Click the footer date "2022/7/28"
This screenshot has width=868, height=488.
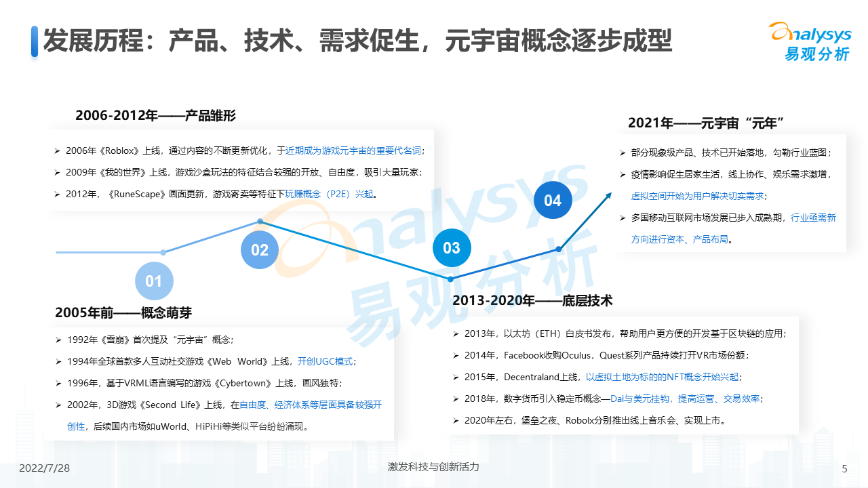45,468
